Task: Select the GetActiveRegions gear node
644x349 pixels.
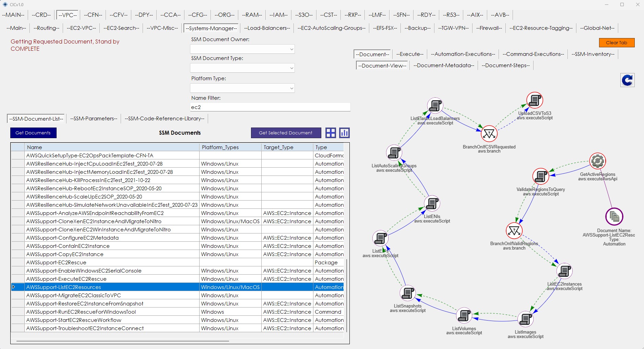Action: tap(597, 161)
